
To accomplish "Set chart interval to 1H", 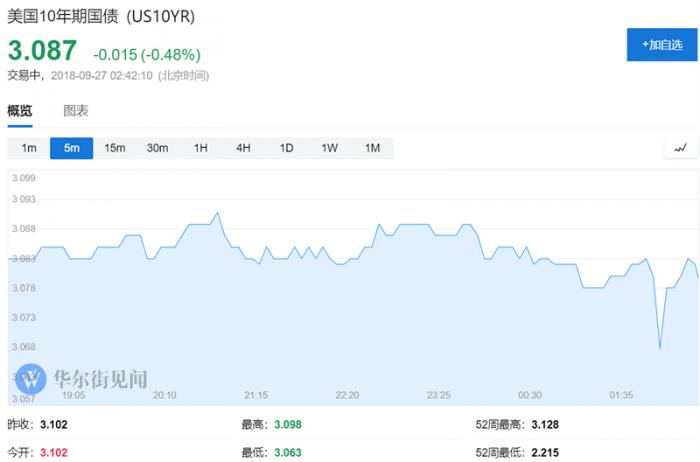I will (x=200, y=148).
